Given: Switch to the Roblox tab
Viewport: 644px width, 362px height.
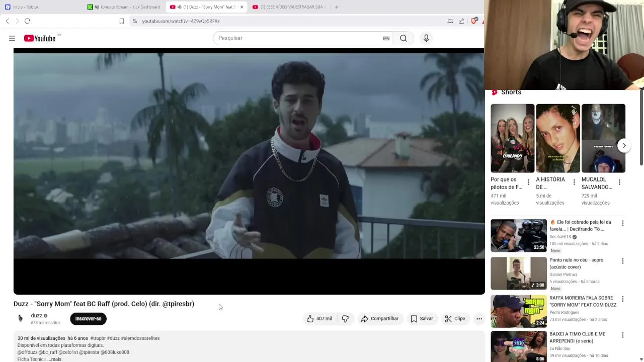Looking at the screenshot, I should point(40,7).
